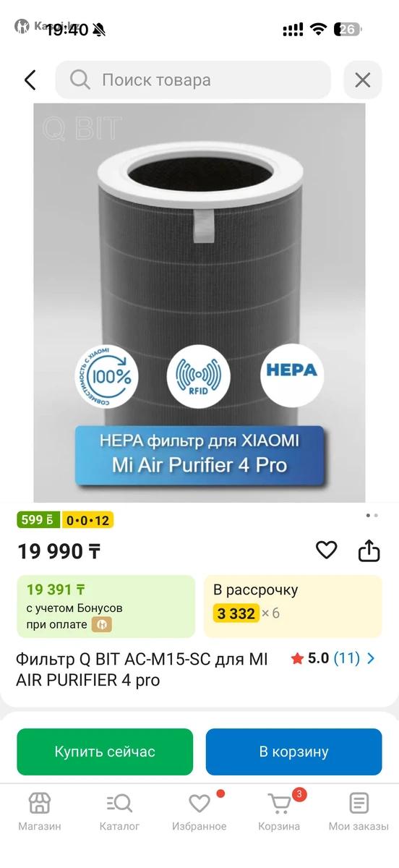Select the В рассрочку installment option
The width and height of the screenshot is (399, 868).
(293, 606)
